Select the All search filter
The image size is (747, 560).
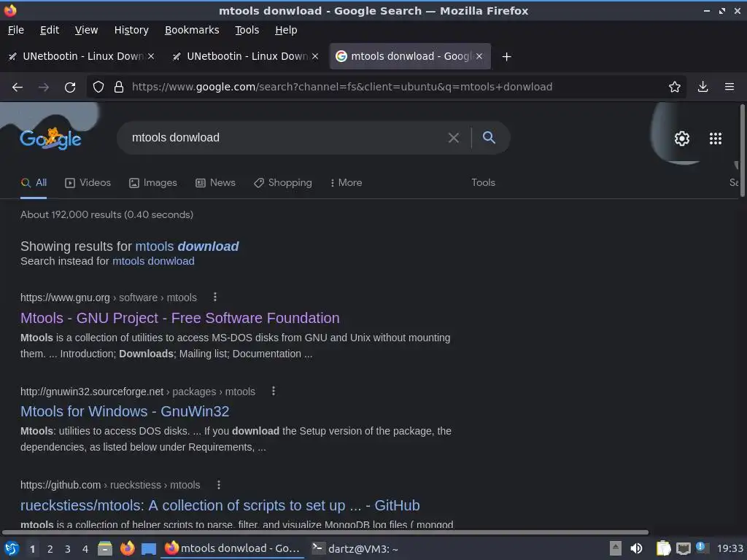point(34,183)
